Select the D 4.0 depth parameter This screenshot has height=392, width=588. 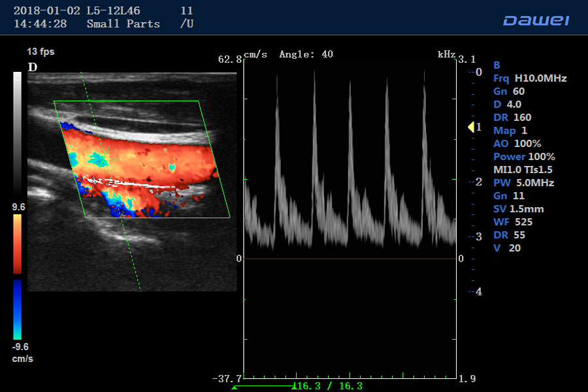pos(508,105)
